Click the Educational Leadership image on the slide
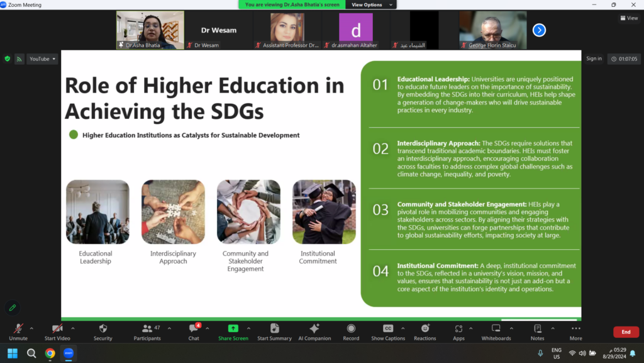The image size is (644, 363). tap(97, 212)
